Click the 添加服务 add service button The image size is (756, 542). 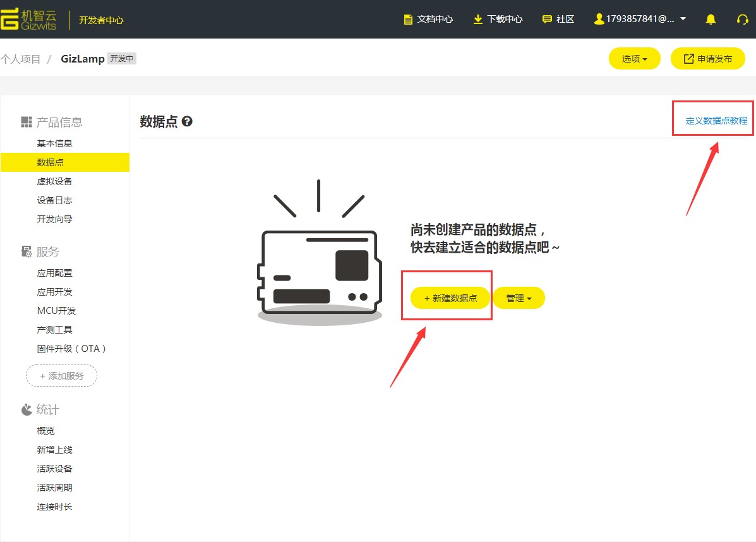pyautogui.click(x=61, y=376)
